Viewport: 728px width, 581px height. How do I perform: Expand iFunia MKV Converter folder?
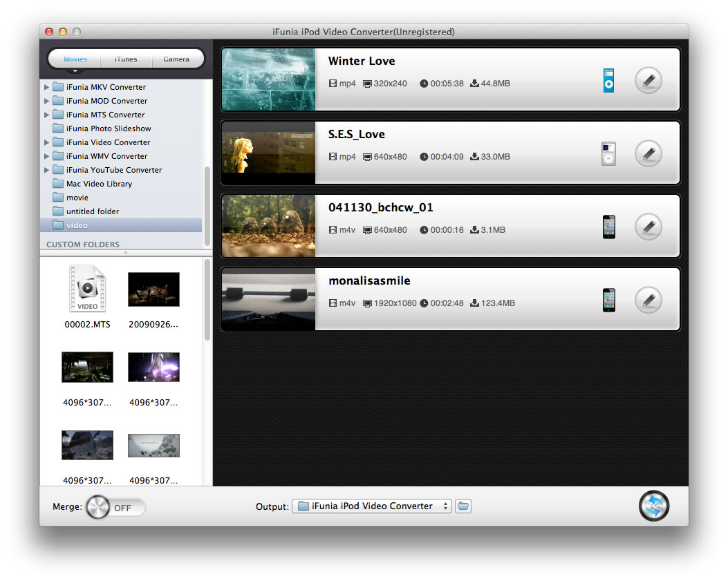pyautogui.click(x=46, y=87)
